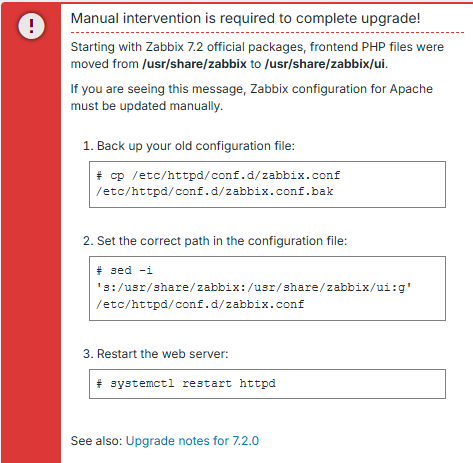The height and width of the screenshot is (463, 473).
Task: Click the dashed red divider under the heading
Action: tap(267, 32)
